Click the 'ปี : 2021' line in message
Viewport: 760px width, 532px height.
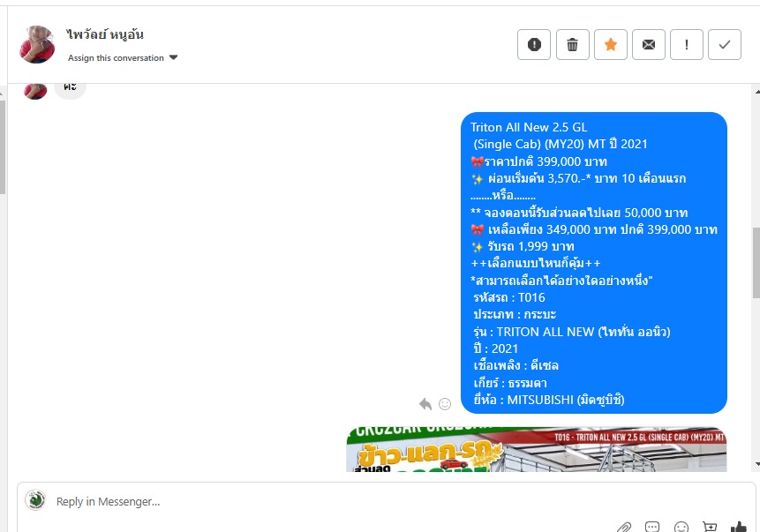click(x=495, y=348)
